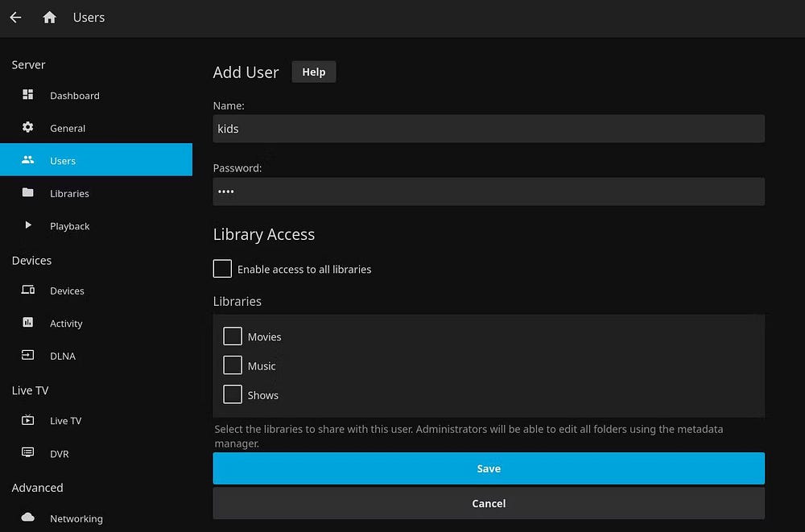Viewport: 805px width, 532px height.
Task: Select the Shows library checkbox
Action: [x=233, y=394]
